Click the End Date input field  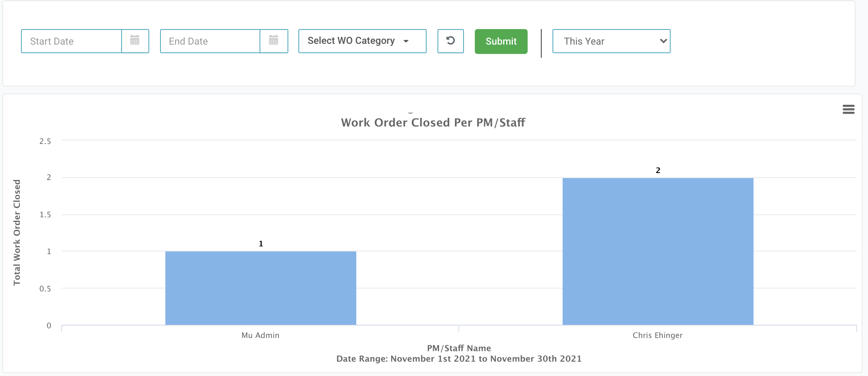(210, 41)
